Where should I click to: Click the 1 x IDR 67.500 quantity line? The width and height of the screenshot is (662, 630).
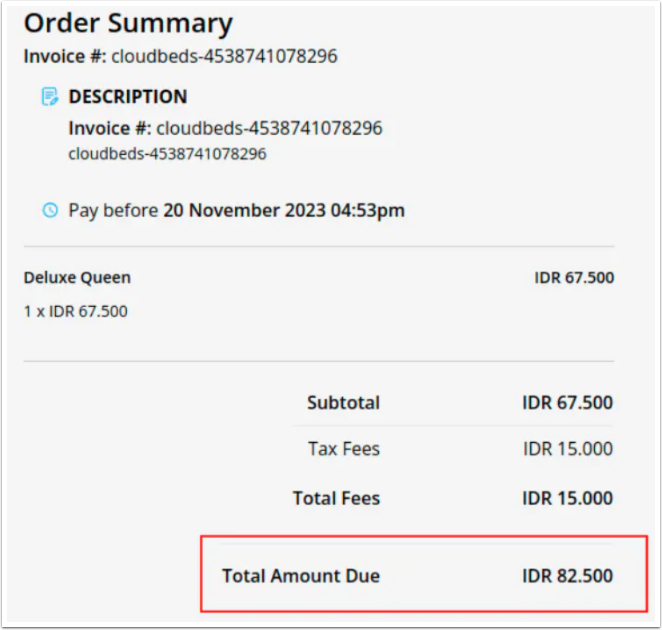point(76,311)
